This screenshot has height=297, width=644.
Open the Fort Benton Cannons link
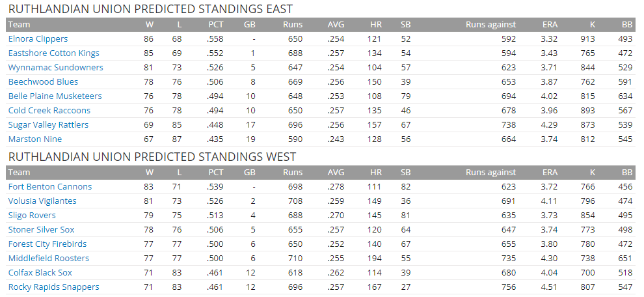click(x=50, y=187)
